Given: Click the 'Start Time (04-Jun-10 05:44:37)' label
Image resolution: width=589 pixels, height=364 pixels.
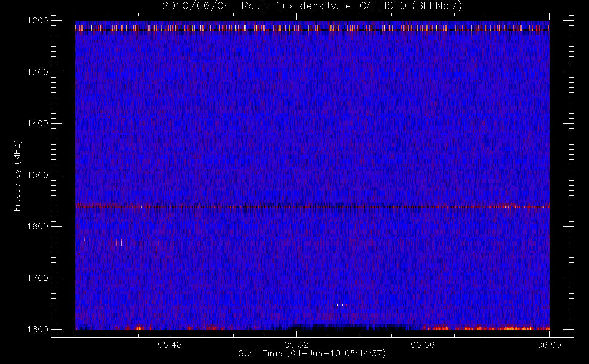Looking at the screenshot, I should (x=312, y=353).
